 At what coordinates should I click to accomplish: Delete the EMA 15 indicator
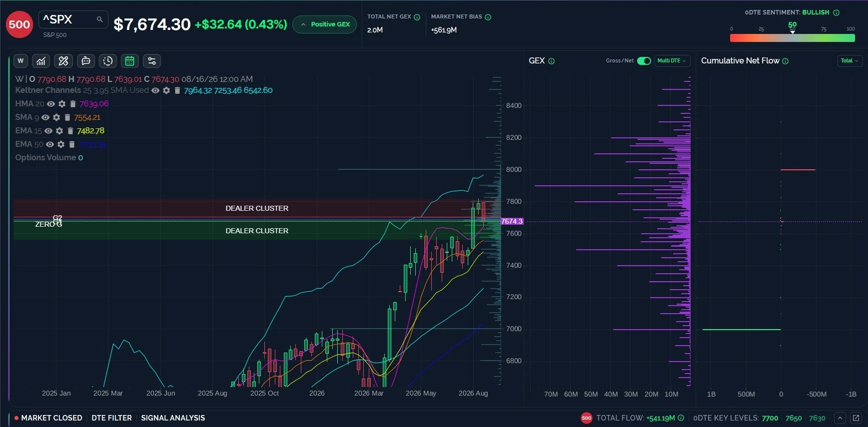tap(70, 131)
